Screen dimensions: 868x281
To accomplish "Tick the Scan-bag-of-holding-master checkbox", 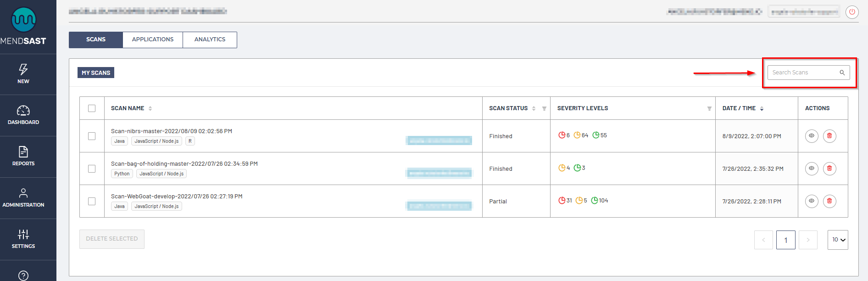I will [92, 169].
